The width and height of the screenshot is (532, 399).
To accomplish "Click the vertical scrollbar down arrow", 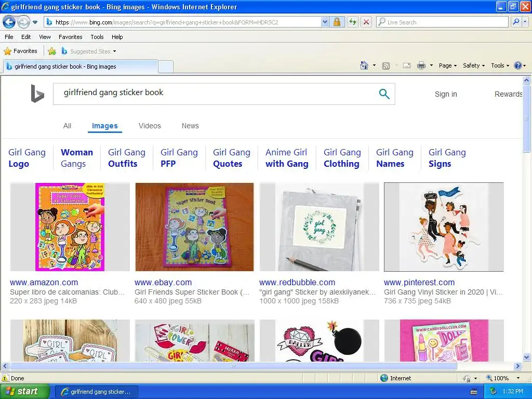I will tap(527, 357).
